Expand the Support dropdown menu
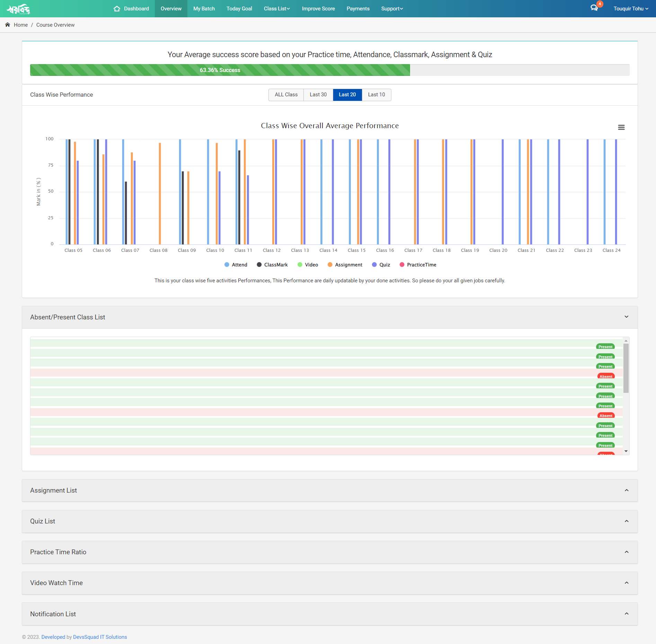The image size is (656, 644). [x=392, y=9]
